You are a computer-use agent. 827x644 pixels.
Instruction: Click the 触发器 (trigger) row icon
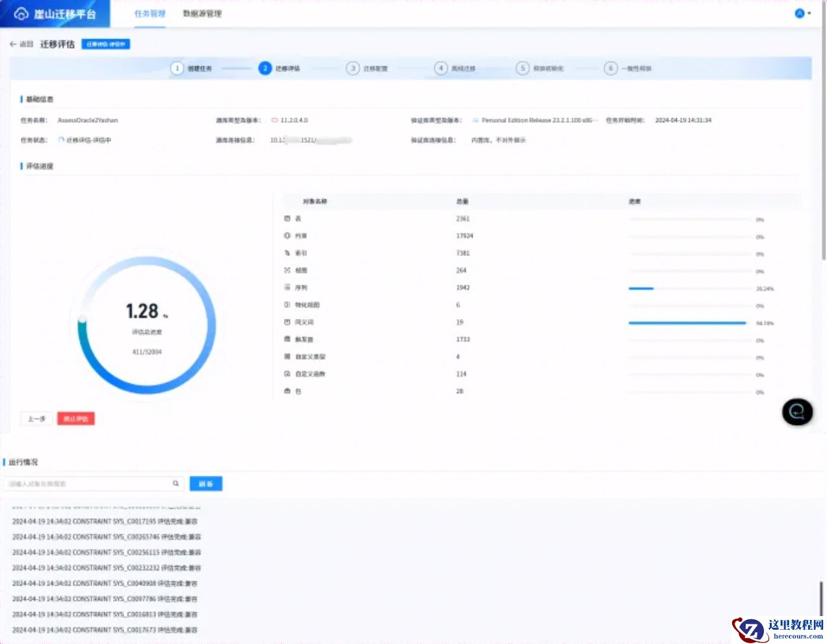287,339
